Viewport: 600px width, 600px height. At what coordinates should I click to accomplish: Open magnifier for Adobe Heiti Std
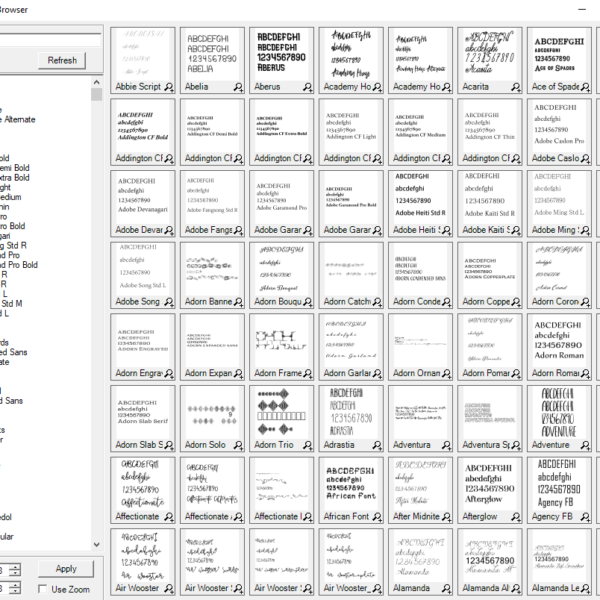[x=446, y=230]
